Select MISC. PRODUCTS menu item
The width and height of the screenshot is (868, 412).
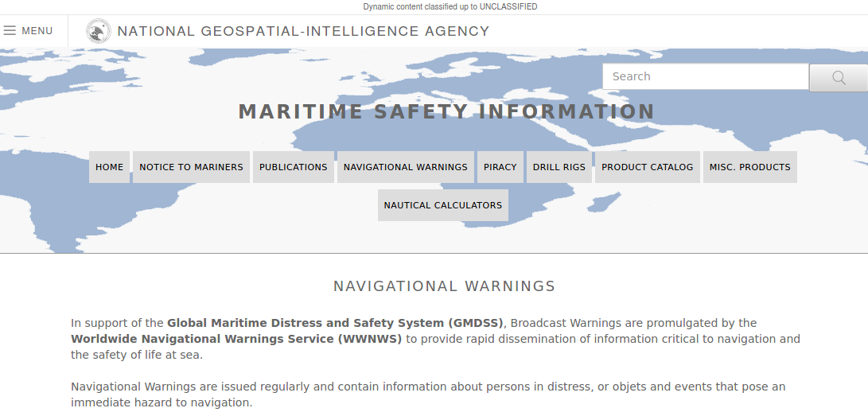750,167
